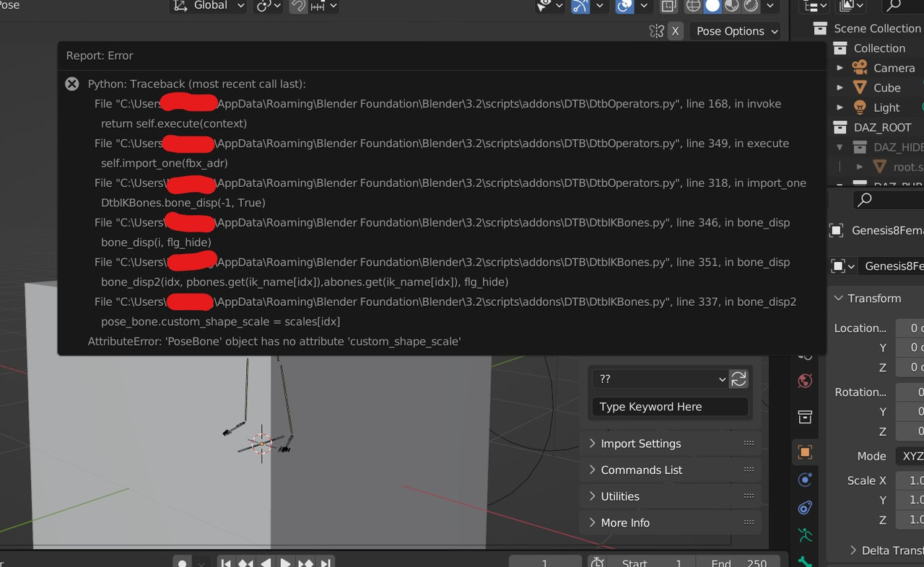Enable snapping with the magnet icon
This screenshot has height=567, width=924.
click(298, 6)
